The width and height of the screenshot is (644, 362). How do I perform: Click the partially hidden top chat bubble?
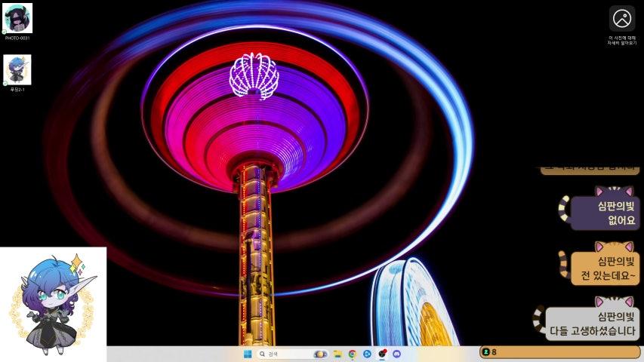pyautogui.click(x=590, y=170)
